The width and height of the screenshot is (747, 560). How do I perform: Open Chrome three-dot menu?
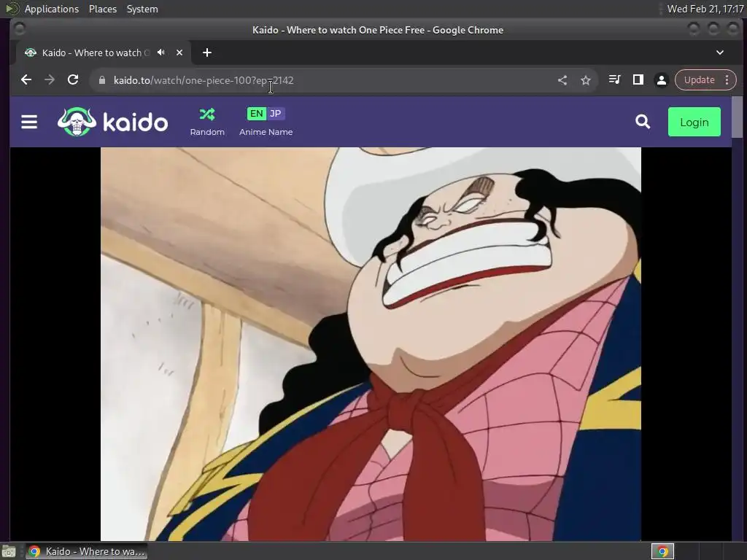(x=727, y=80)
